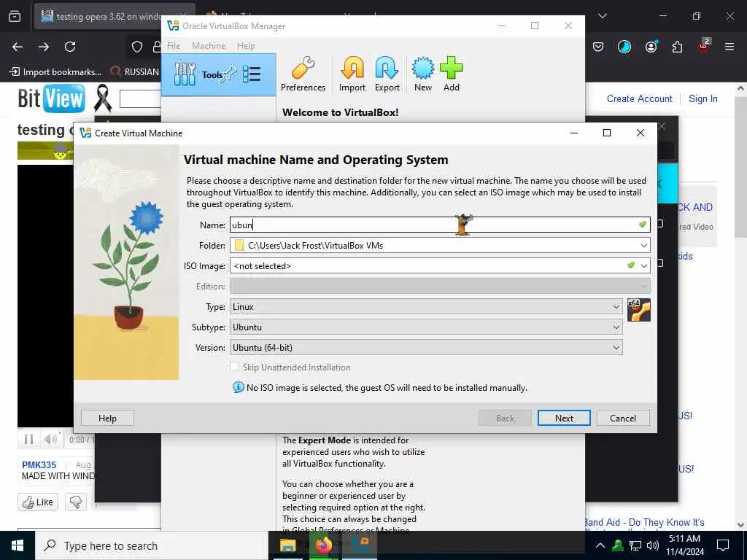Image resolution: width=747 pixels, height=560 pixels.
Task: Expand the ISO Image dropdown arrow
Action: click(x=644, y=265)
